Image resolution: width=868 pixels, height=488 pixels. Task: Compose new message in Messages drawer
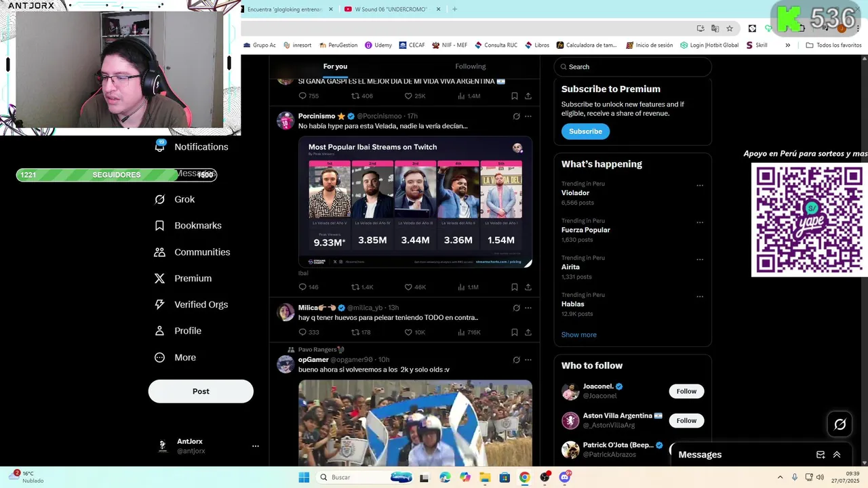[821, 455]
